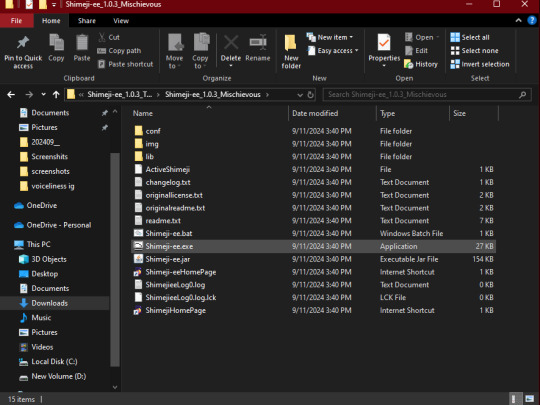Click the navigation pane scrollbar
540x405 pixels.
pos(115,260)
